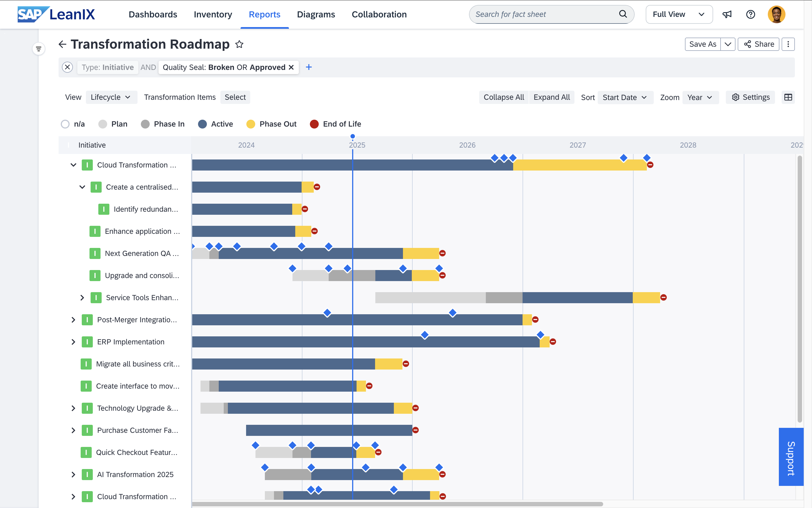Screen dimensions: 812x508
Task: Click the search magnifier icon
Action: pos(623,14)
